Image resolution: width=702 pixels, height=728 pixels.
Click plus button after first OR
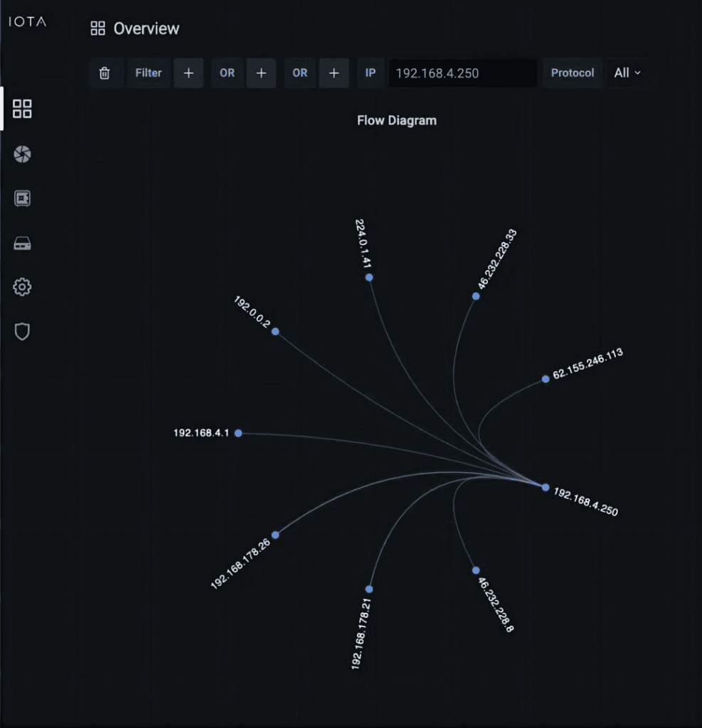point(261,73)
